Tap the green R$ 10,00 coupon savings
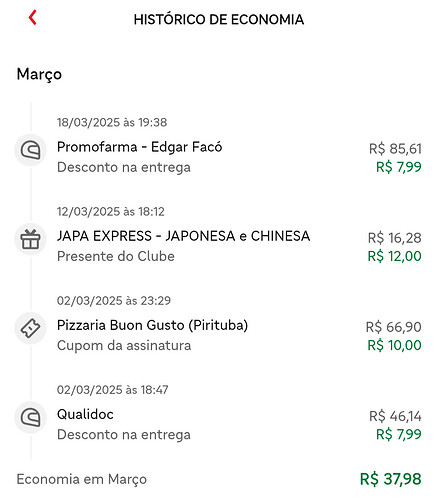This screenshot has height=500, width=437. click(x=394, y=345)
